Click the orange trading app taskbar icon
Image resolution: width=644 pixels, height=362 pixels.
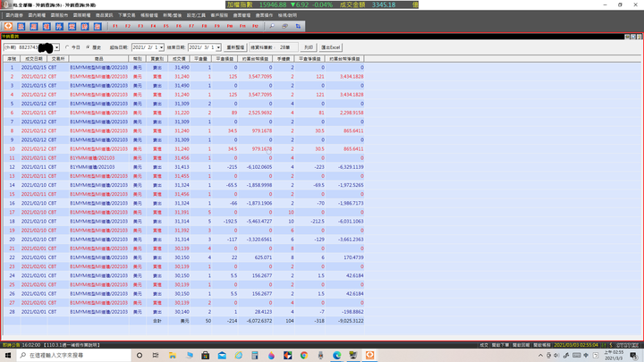coord(369,355)
